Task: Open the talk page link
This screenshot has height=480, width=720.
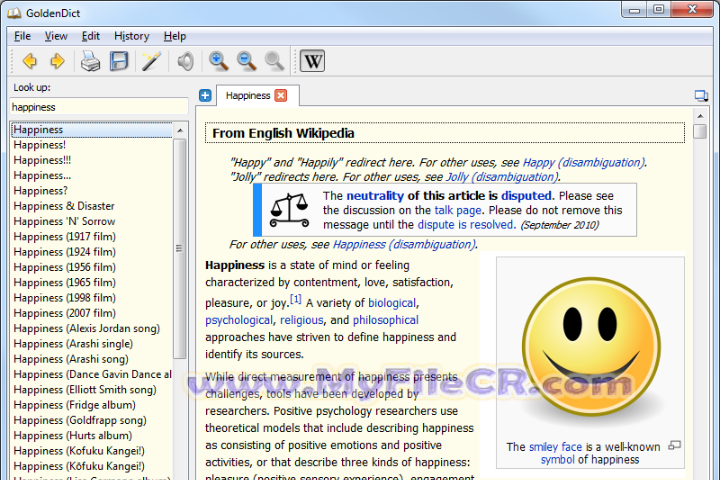Action: click(458, 210)
